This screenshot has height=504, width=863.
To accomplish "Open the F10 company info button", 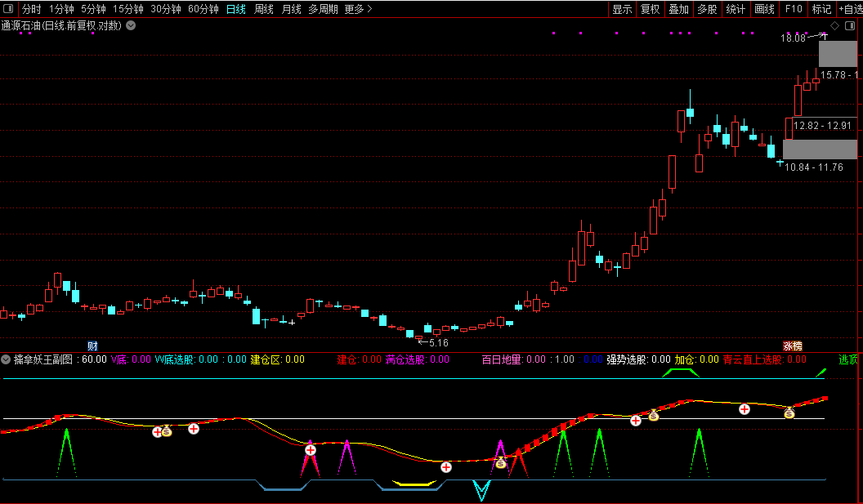I will (793, 9).
